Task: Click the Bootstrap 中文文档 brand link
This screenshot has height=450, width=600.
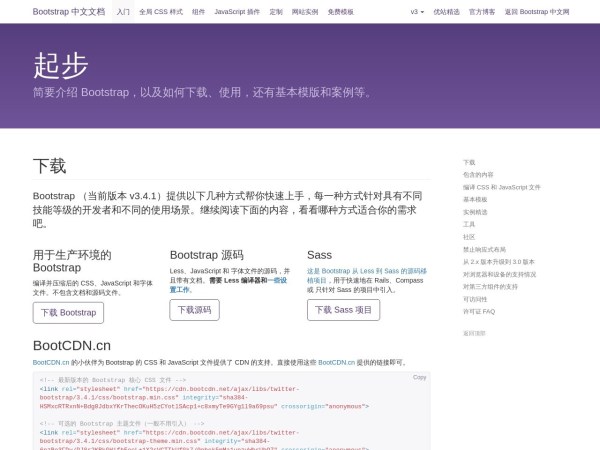Action: [68, 12]
